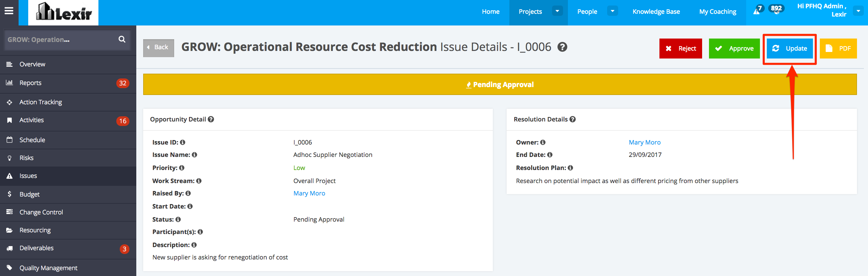Click the 3 badge on Deliverables
This screenshot has height=276, width=868.
pyautogui.click(x=124, y=249)
